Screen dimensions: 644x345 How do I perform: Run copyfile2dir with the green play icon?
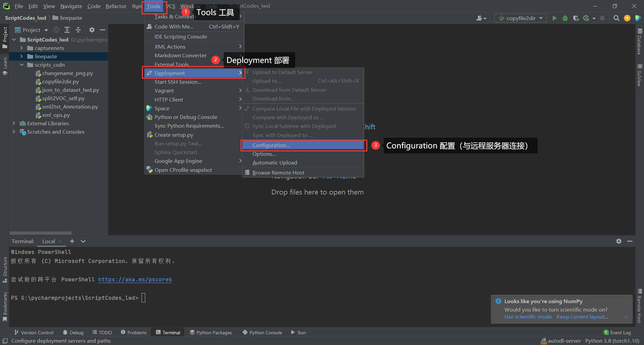pos(554,18)
